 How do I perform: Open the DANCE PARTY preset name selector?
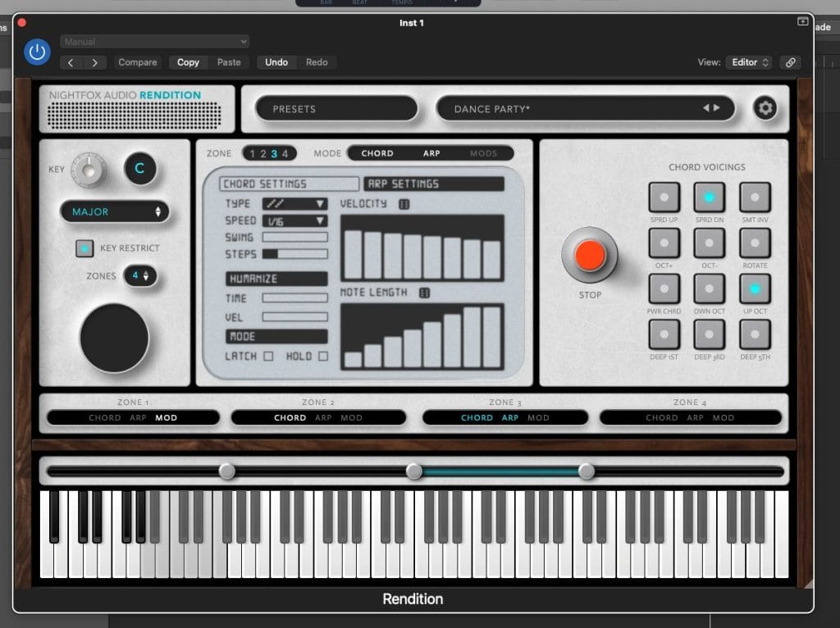(585, 109)
